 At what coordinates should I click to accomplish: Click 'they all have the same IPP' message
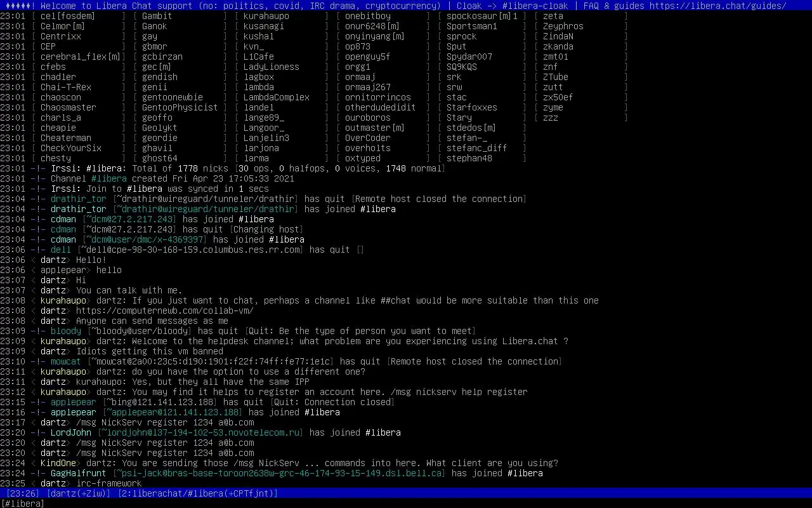pos(155,382)
